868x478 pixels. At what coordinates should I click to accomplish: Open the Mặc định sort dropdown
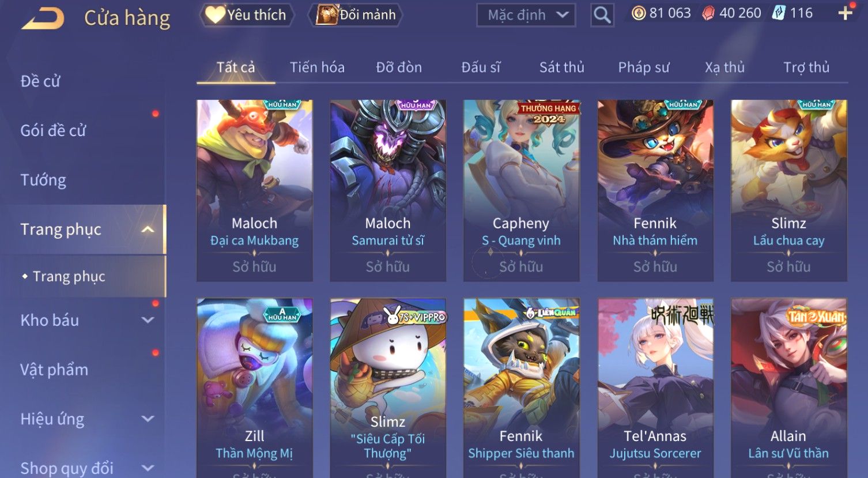tap(526, 15)
